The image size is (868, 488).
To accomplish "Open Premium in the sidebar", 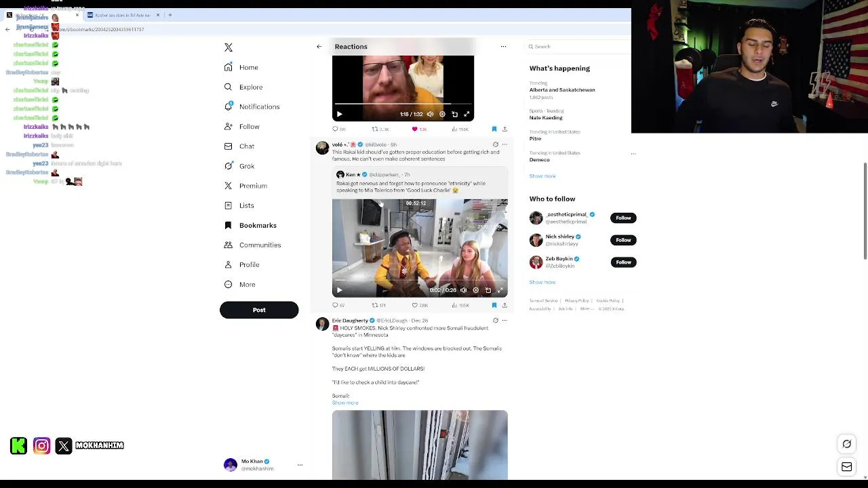I will click(x=245, y=186).
